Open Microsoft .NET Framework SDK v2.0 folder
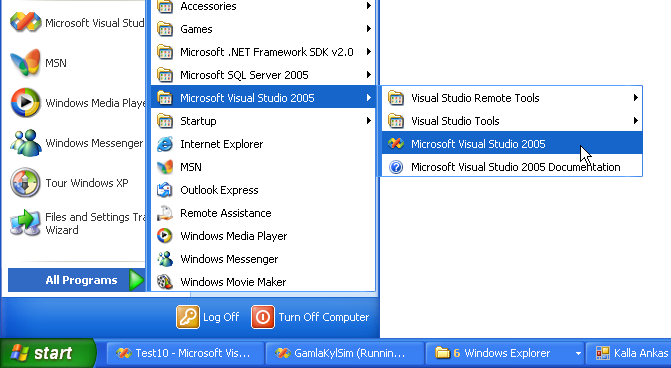671x368 pixels. click(263, 52)
